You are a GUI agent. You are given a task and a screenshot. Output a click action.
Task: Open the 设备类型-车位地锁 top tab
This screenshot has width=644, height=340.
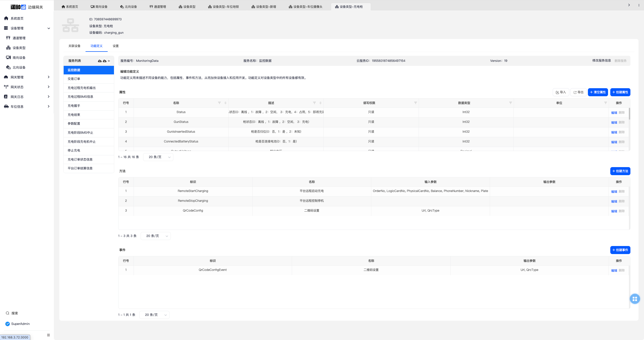[x=223, y=7]
